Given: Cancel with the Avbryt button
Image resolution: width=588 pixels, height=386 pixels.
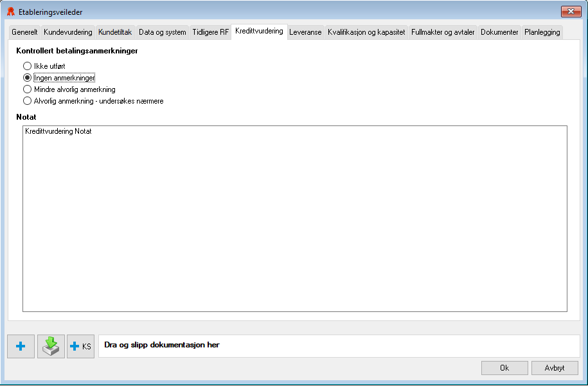Looking at the screenshot, I should [x=555, y=368].
